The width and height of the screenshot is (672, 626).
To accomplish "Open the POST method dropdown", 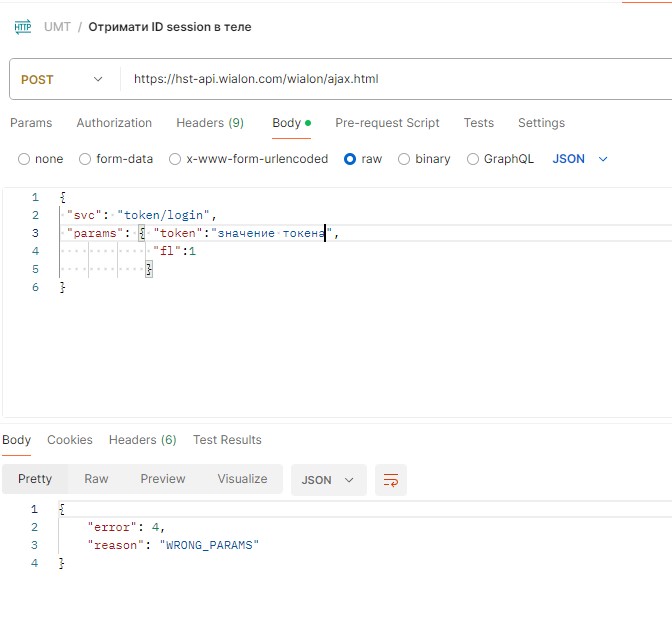I will (x=62, y=79).
